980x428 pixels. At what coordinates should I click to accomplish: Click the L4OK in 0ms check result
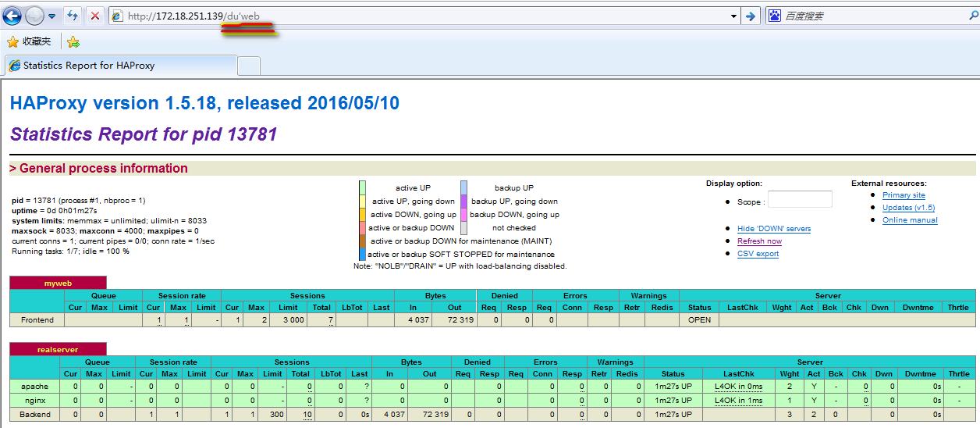pyautogui.click(x=739, y=387)
